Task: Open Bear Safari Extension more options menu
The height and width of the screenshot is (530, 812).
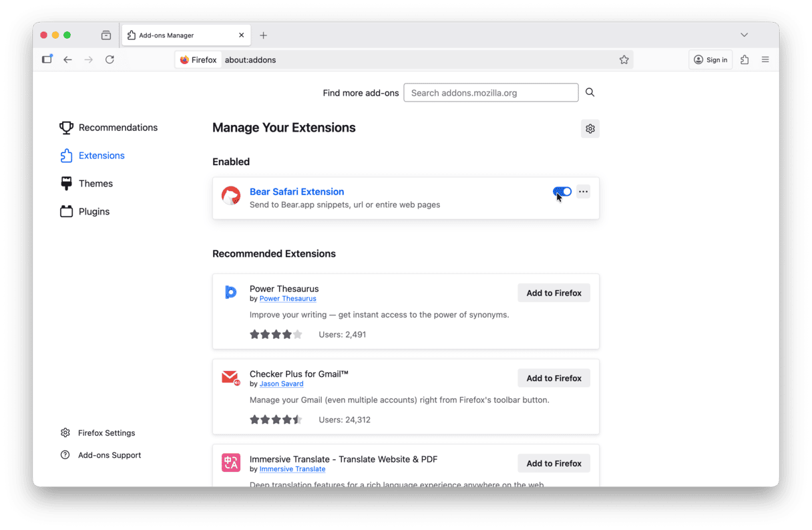Action: pyautogui.click(x=583, y=192)
